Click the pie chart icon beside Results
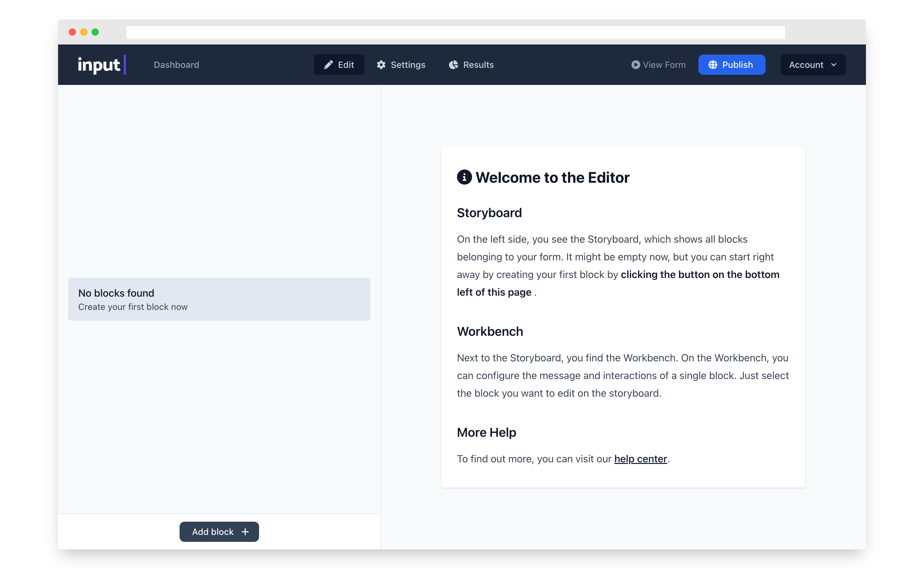The width and height of the screenshot is (924, 569). pyautogui.click(x=453, y=65)
